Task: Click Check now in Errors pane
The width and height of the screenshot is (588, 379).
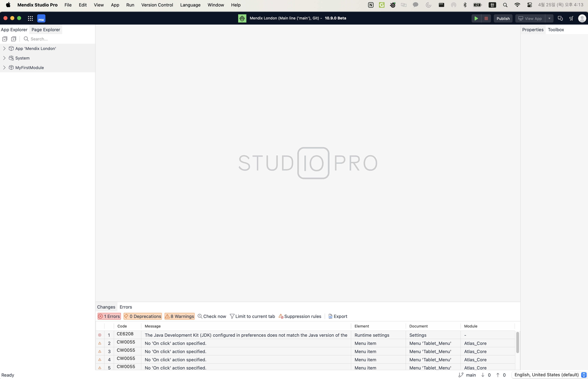Action: point(212,316)
